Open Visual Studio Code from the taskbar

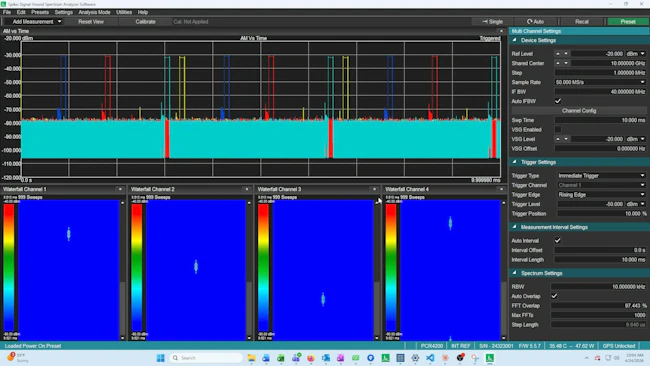430,358
